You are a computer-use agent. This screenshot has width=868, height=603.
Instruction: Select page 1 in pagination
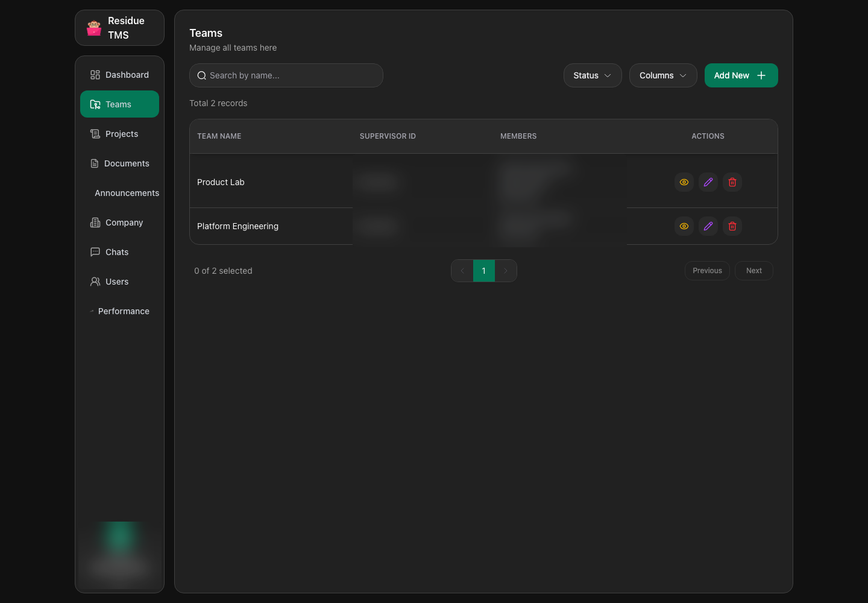click(x=484, y=271)
